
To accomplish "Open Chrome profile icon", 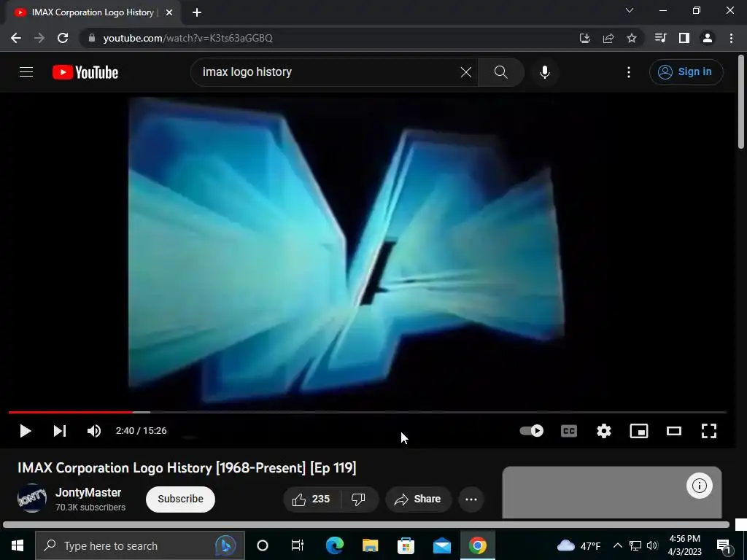I will pyautogui.click(x=708, y=38).
